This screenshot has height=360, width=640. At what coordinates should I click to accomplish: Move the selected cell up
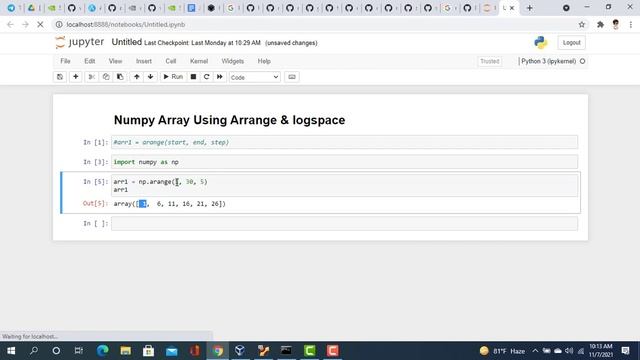click(x=136, y=77)
